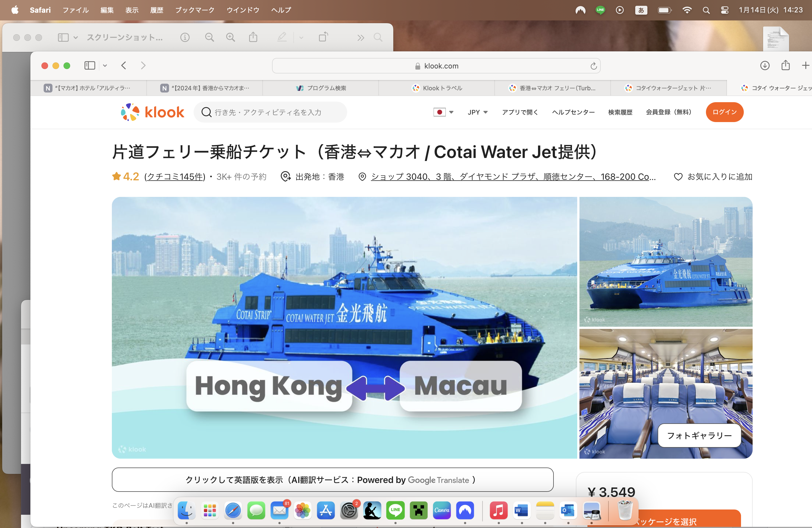Click Preview markup pen icon

pyautogui.click(x=282, y=37)
